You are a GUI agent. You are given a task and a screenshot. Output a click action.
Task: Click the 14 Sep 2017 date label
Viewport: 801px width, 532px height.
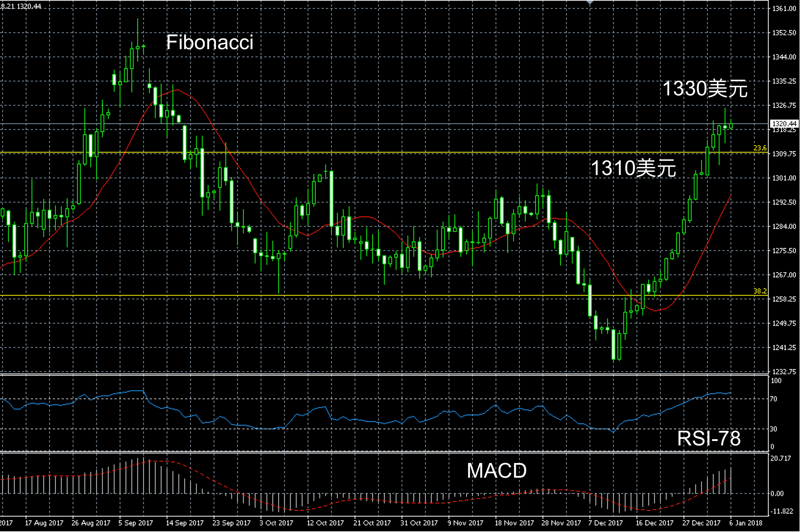[x=185, y=523]
